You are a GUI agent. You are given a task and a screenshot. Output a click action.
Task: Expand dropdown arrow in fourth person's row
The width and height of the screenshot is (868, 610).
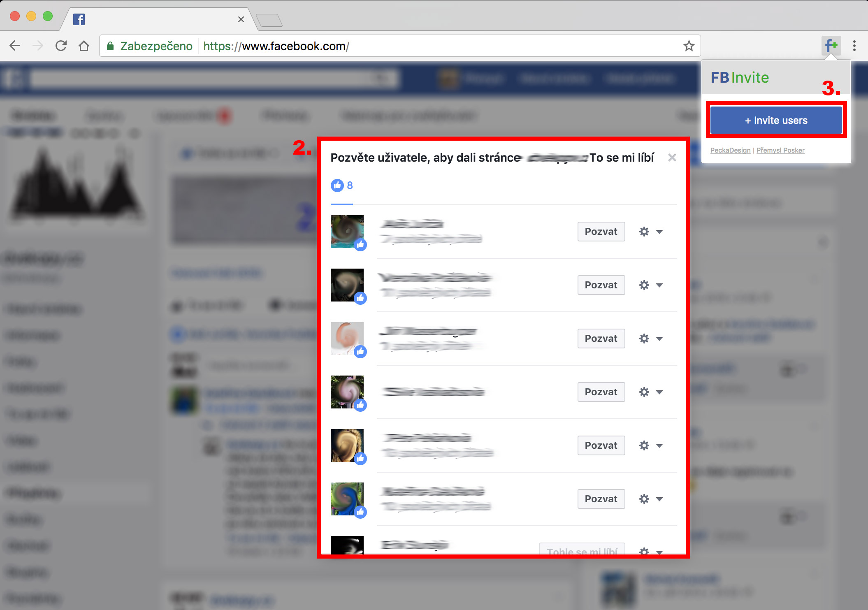(659, 392)
